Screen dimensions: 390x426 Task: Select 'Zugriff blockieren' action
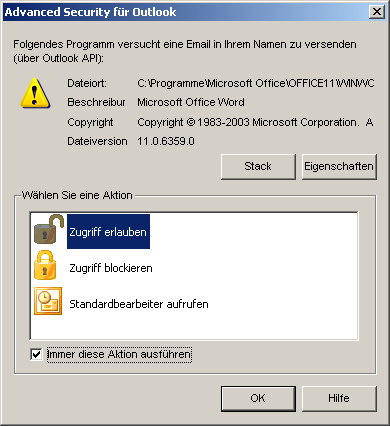pos(111,268)
